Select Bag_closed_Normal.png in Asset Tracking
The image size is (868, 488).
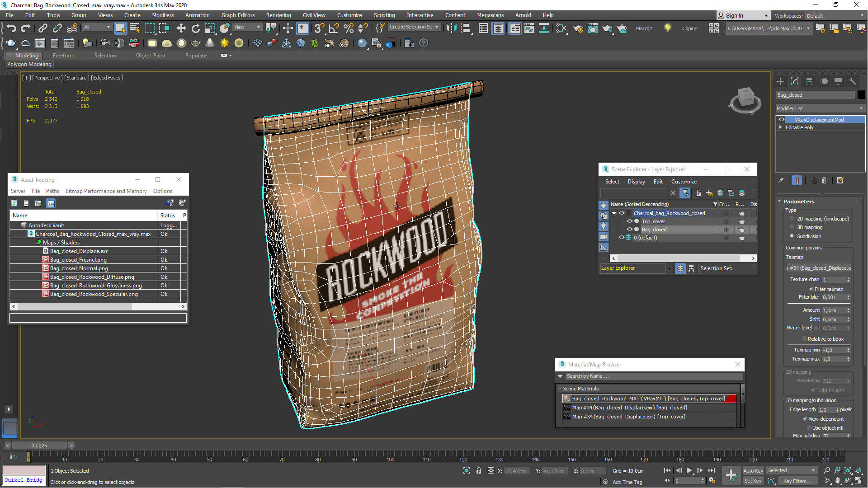click(79, 268)
